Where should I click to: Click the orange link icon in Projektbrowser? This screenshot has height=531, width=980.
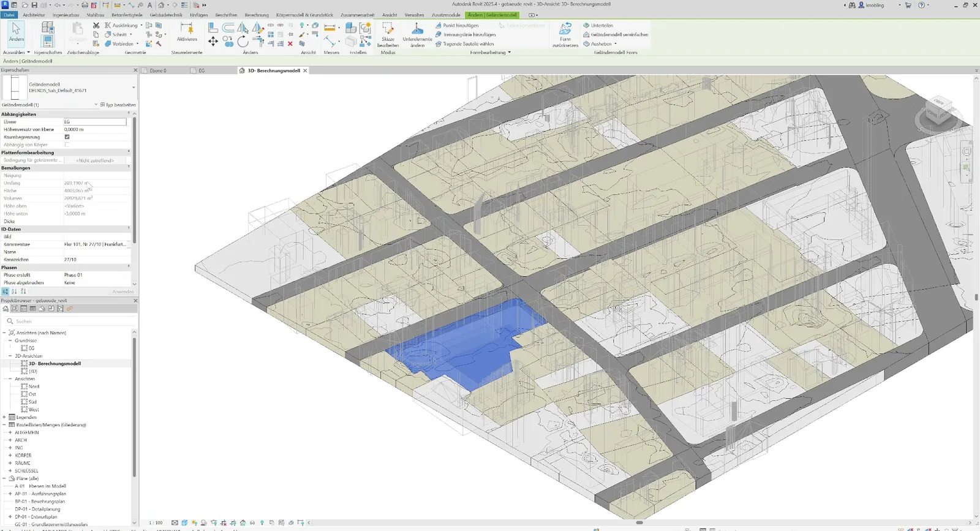coord(70,309)
